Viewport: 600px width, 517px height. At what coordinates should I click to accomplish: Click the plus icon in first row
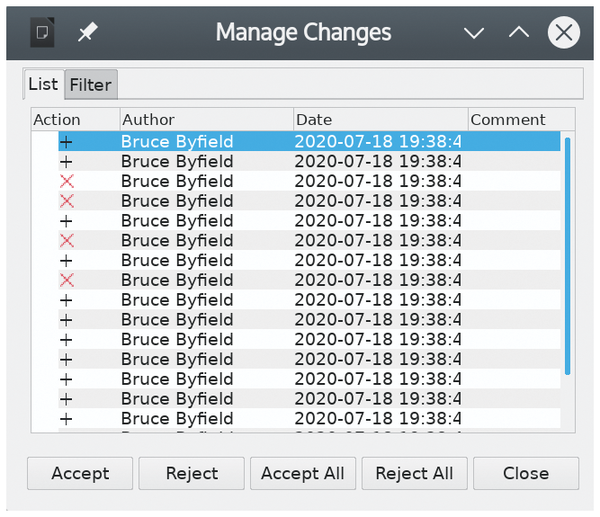coord(67,142)
